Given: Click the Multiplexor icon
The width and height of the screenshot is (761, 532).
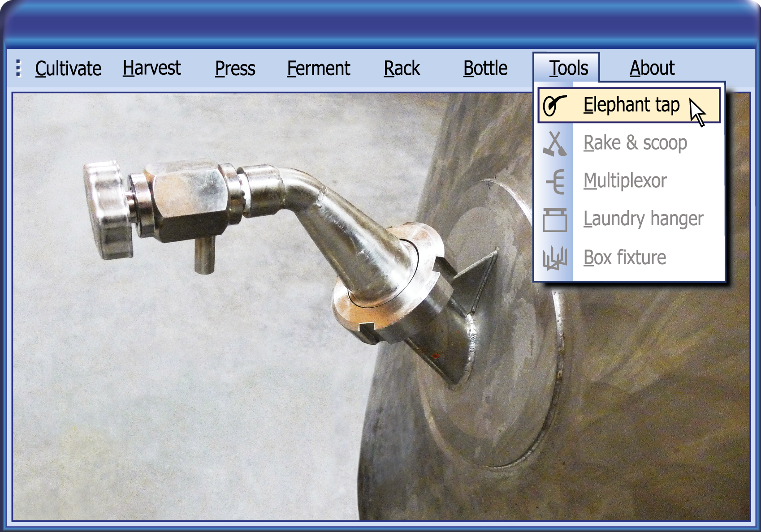Looking at the screenshot, I should [555, 182].
